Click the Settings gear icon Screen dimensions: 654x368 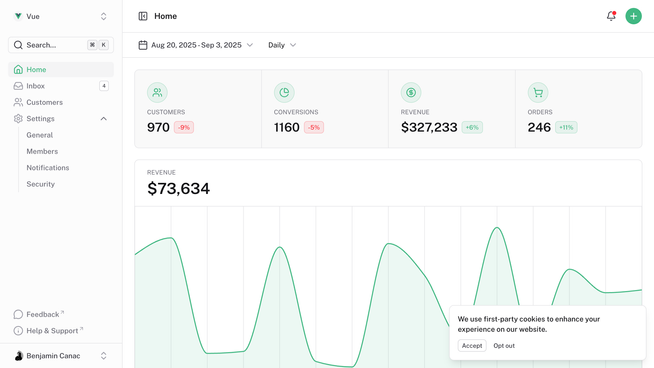click(x=18, y=118)
